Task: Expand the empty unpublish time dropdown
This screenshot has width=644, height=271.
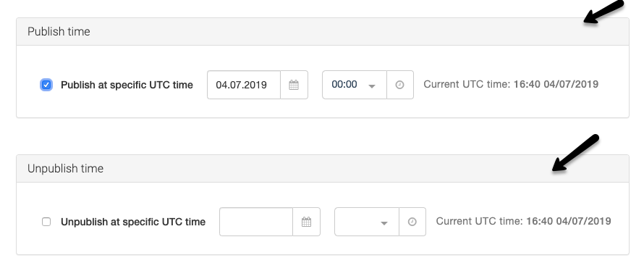Action: [367, 222]
